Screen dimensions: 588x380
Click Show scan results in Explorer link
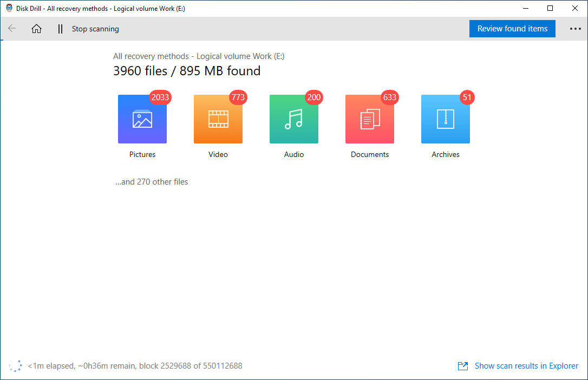tap(526, 366)
